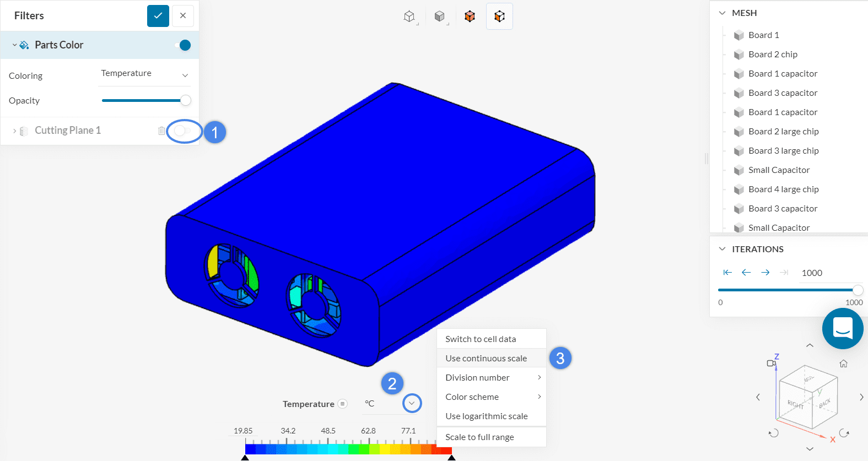Open the chat support bubble
868x461 pixels.
coord(842,329)
